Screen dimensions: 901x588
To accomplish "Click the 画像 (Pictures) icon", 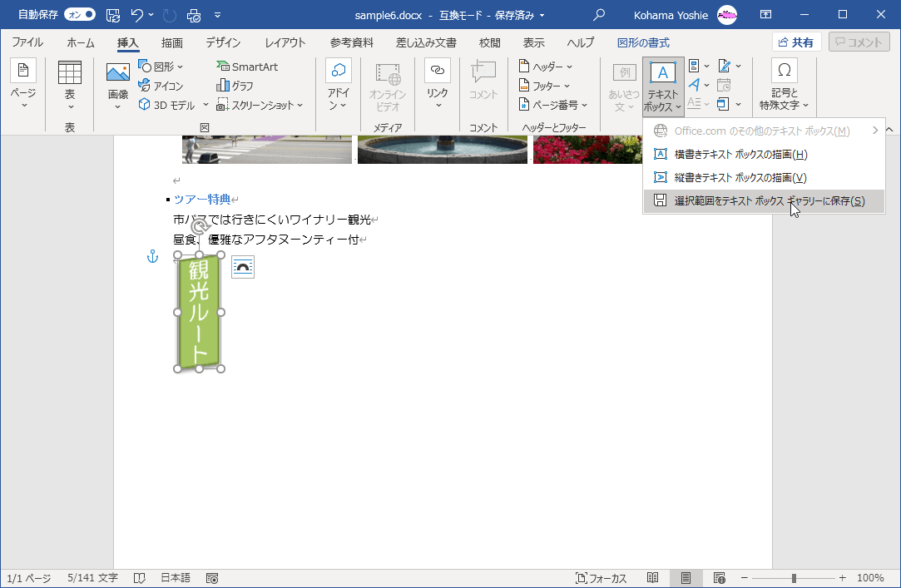I will [x=118, y=73].
